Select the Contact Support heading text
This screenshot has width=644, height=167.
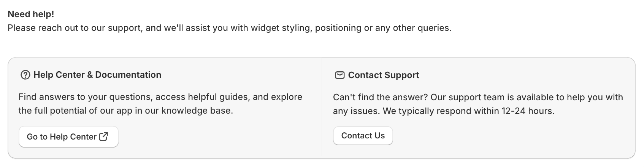[x=383, y=75]
